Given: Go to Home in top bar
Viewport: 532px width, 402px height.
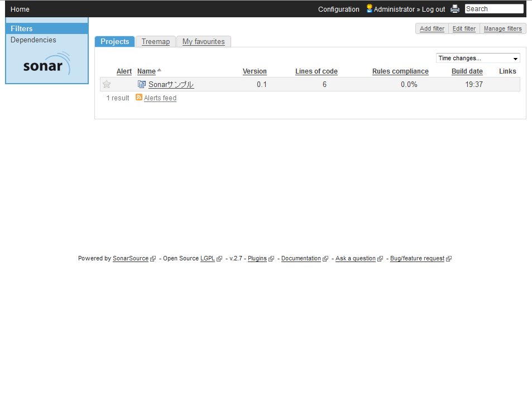Looking at the screenshot, I should pyautogui.click(x=20, y=9).
